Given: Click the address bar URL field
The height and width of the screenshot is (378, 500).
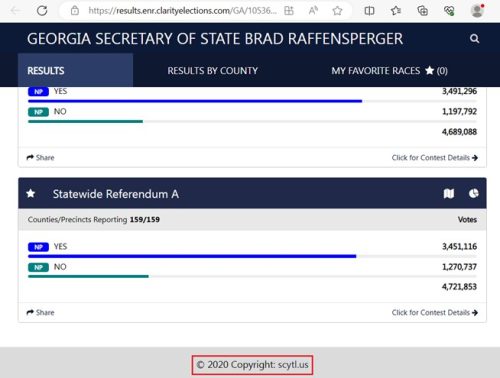Looking at the screenshot, I should coord(182,11).
